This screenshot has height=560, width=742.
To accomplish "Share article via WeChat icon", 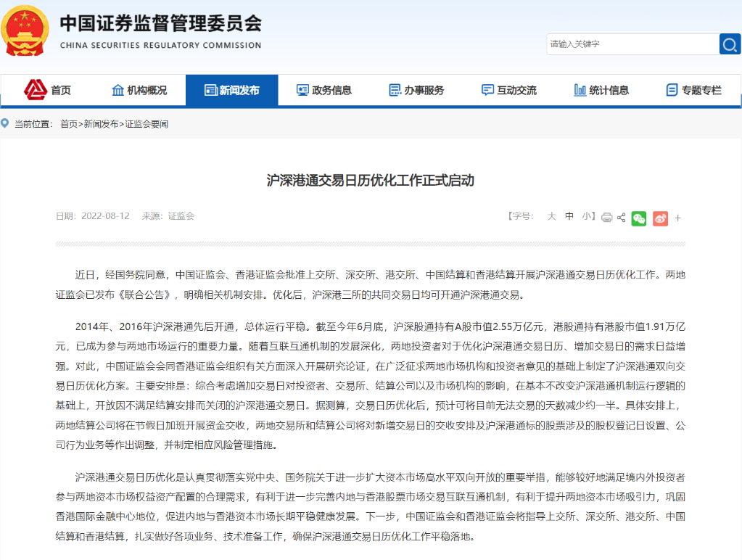I will tap(638, 218).
